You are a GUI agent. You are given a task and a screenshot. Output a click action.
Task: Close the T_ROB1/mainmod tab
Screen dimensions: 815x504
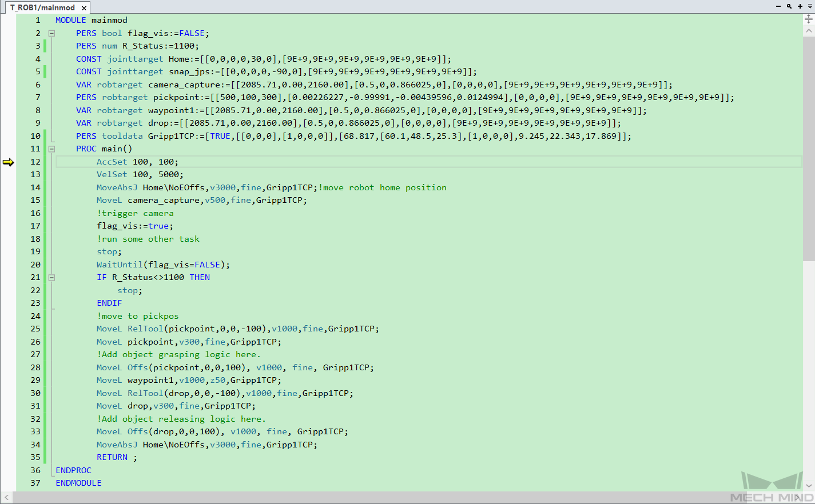coord(84,8)
